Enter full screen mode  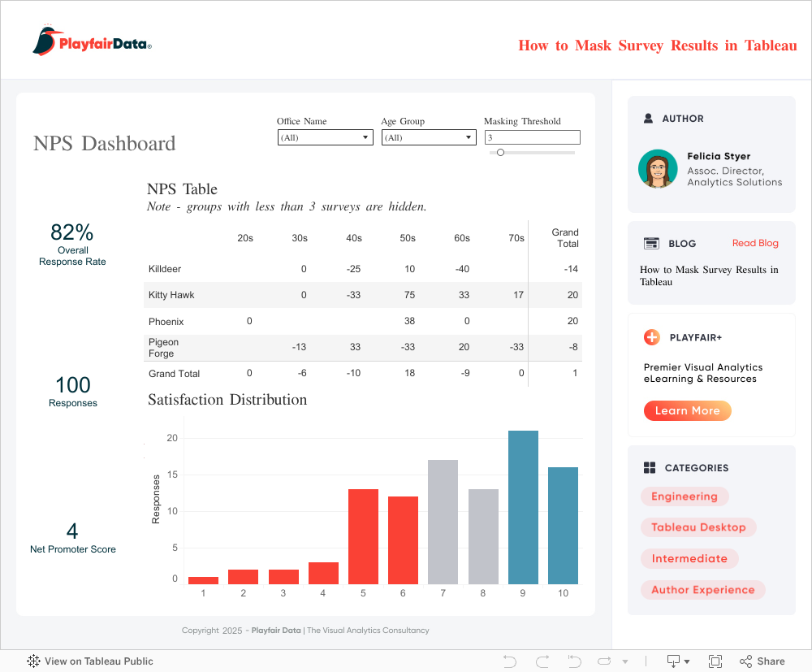715,661
